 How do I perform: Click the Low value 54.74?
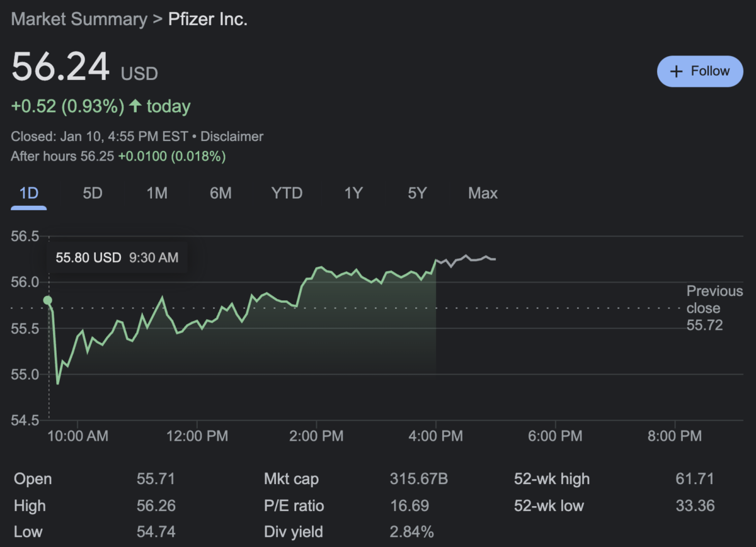(x=156, y=532)
